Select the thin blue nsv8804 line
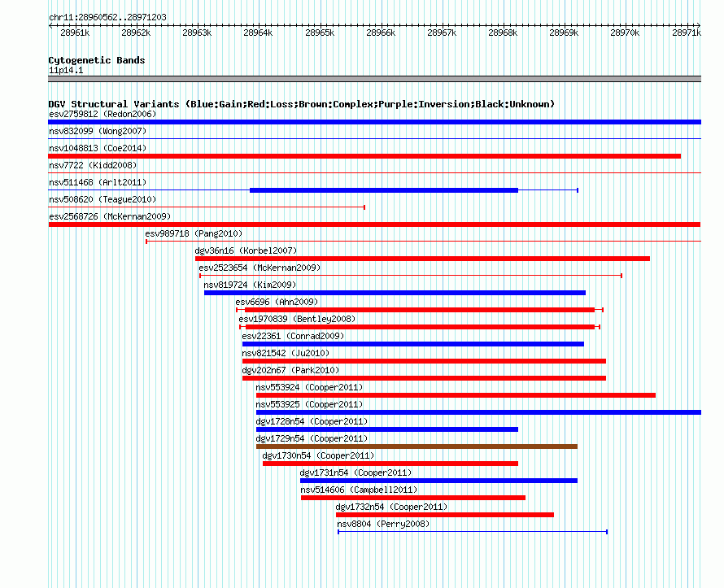 pos(473,532)
